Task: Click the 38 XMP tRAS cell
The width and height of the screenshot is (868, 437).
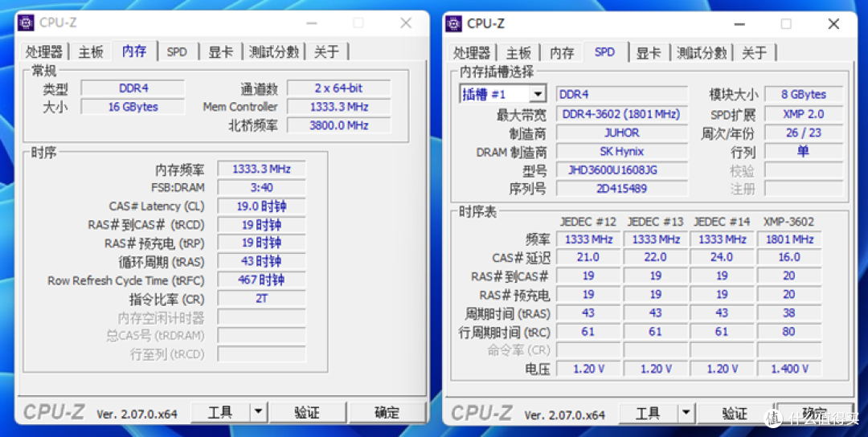Action: tap(789, 313)
